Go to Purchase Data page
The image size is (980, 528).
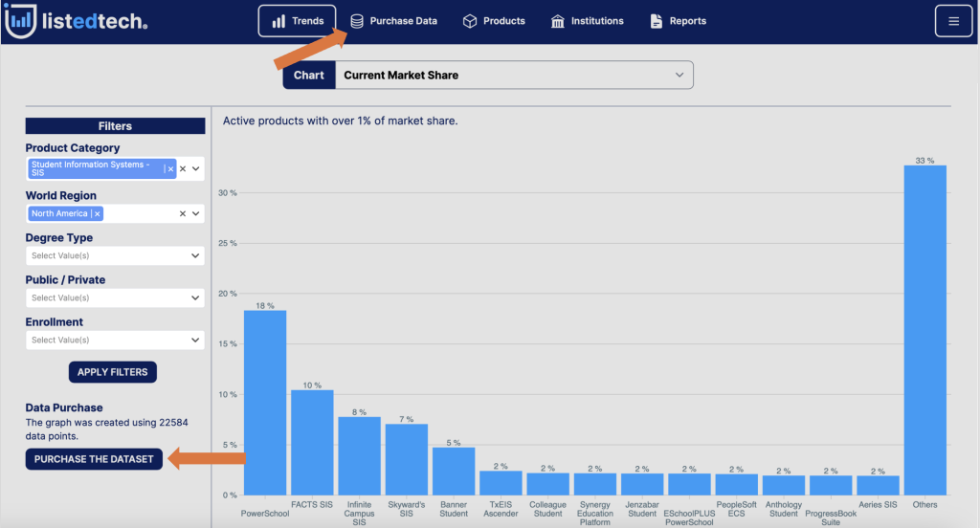(x=393, y=21)
